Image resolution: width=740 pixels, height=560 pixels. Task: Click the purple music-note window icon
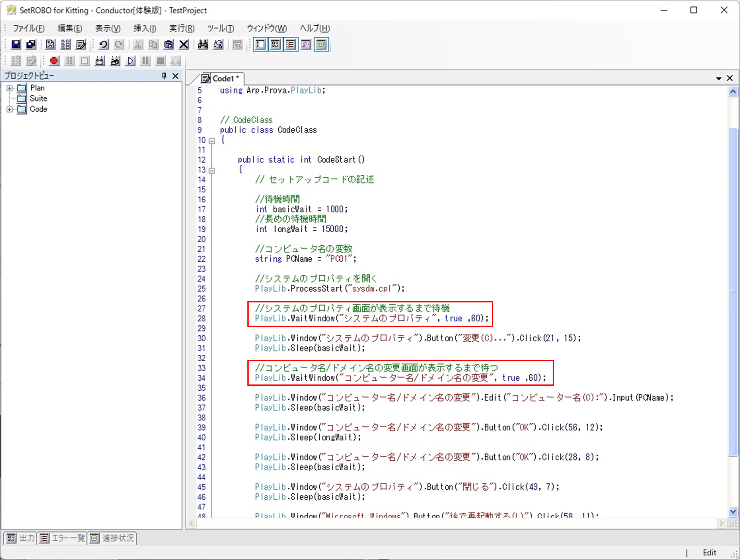point(306,44)
